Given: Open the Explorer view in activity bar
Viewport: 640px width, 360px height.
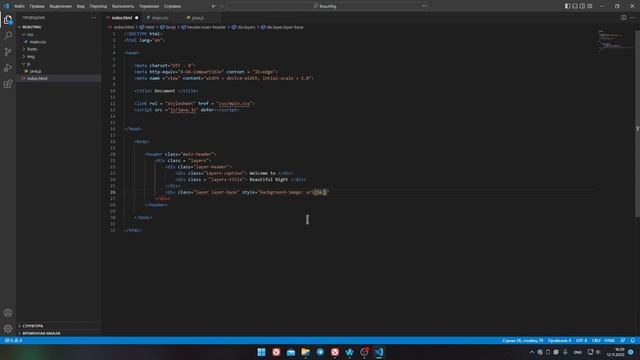Looking at the screenshot, I should click(x=8, y=20).
